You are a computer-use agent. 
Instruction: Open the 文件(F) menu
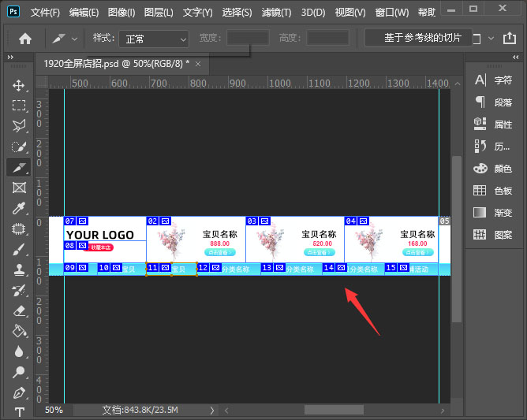pyautogui.click(x=45, y=13)
